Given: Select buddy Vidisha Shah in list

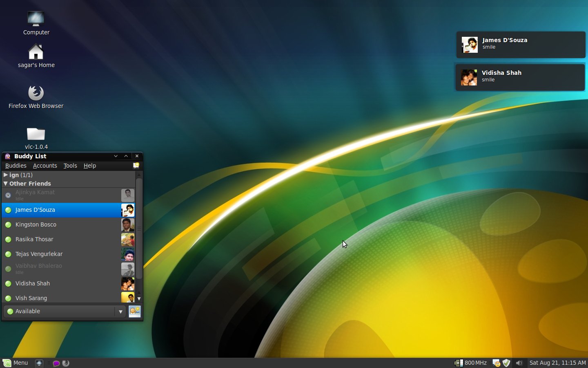Looking at the screenshot, I should [69, 284].
